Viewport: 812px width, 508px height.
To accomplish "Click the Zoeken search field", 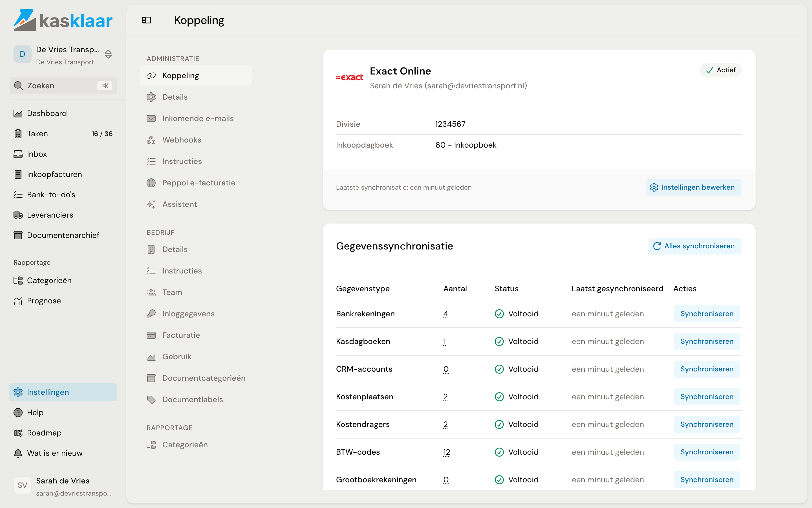I will (63, 86).
